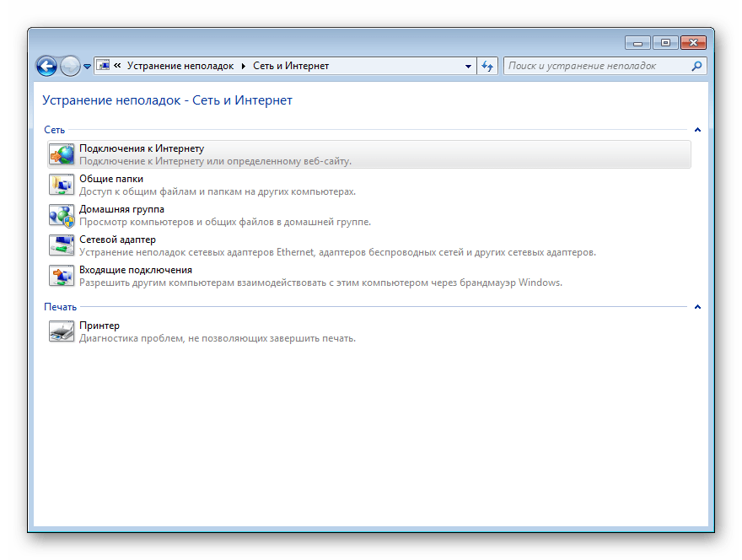Open the Домашняя группа troubleshooter link
The height and width of the screenshot is (560, 742).
121,209
